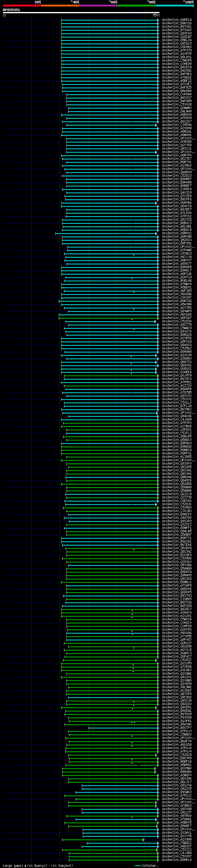Choose UniRef100_Q10PV5 entry
The image size is (197, 868).
click(176, 54)
